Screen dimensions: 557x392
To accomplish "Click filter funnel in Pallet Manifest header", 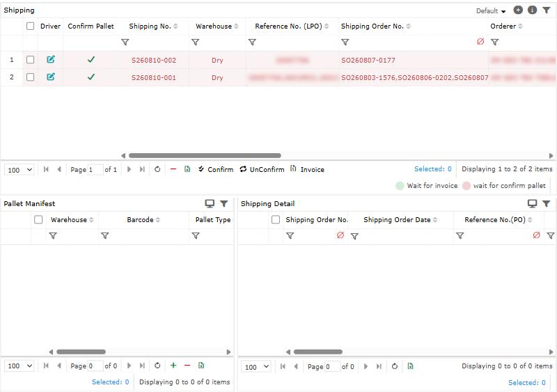I will point(223,203).
